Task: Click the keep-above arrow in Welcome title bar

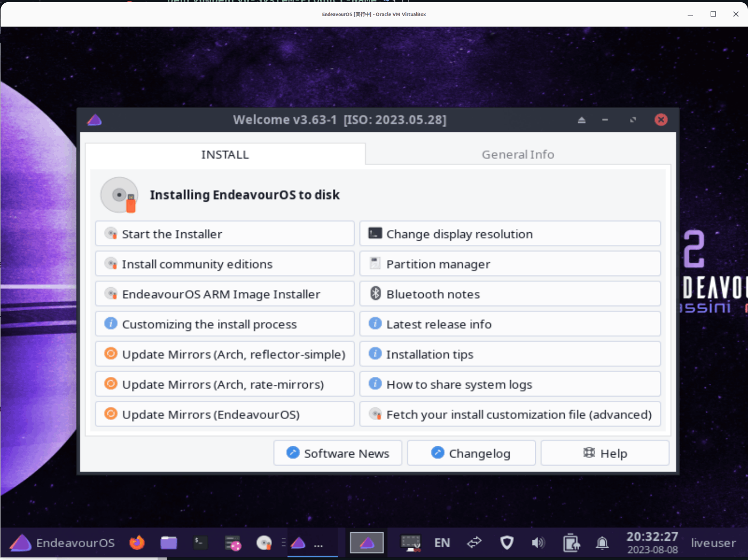Action: click(581, 120)
